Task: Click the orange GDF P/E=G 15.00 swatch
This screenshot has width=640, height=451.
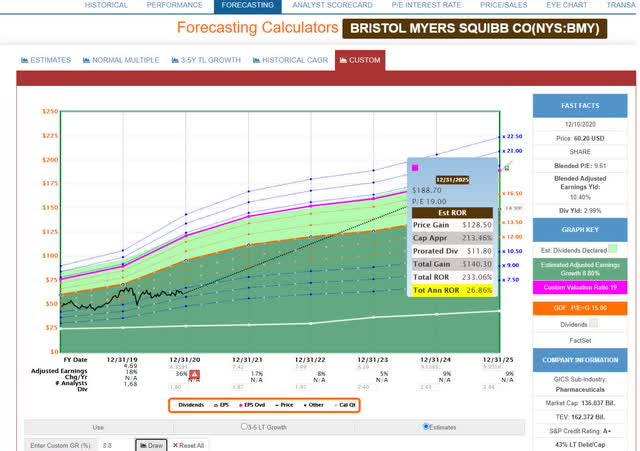Action: (x=580, y=308)
